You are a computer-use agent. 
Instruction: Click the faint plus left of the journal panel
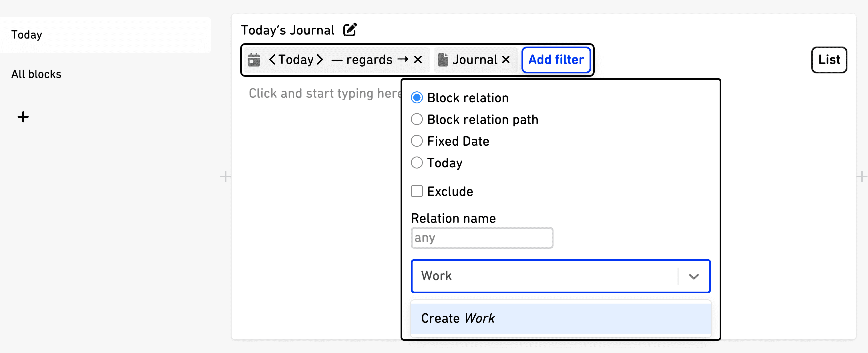click(225, 176)
